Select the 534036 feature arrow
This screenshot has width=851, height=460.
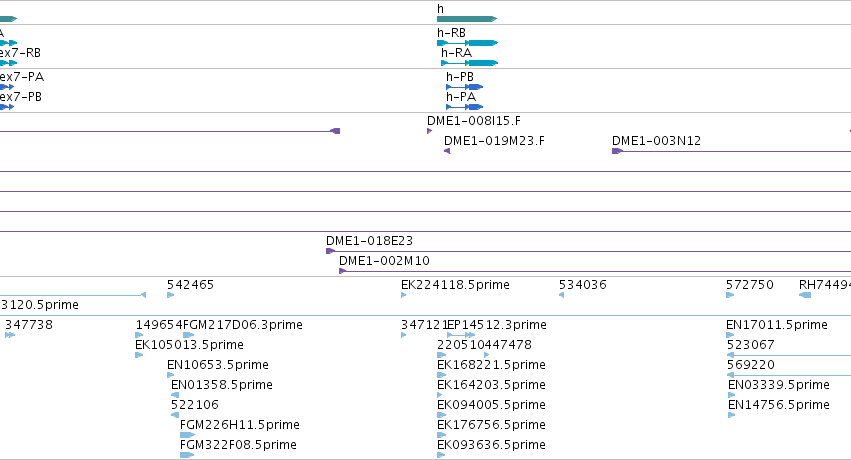click(x=562, y=295)
